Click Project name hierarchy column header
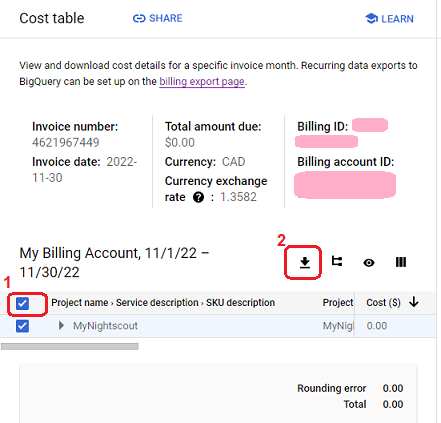 point(163,302)
